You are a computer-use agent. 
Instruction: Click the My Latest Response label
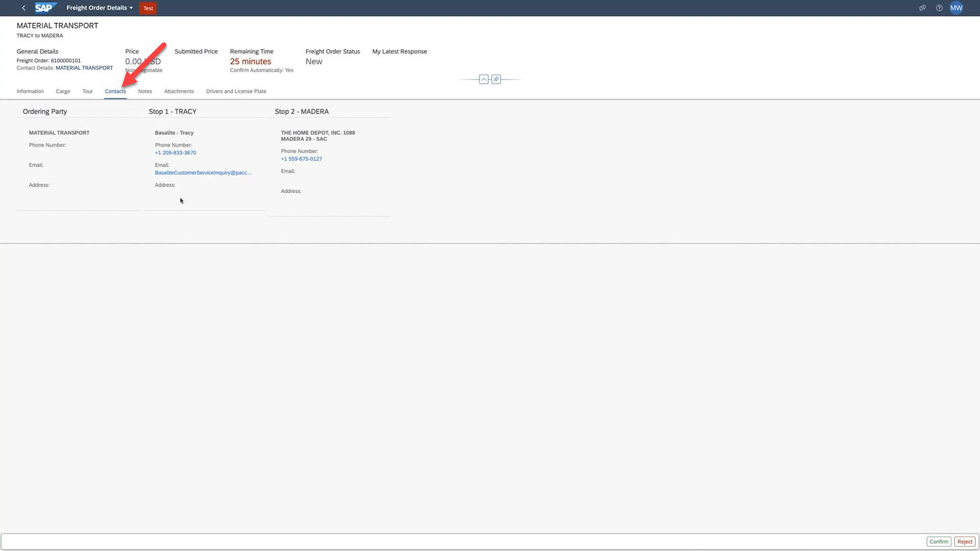400,52
